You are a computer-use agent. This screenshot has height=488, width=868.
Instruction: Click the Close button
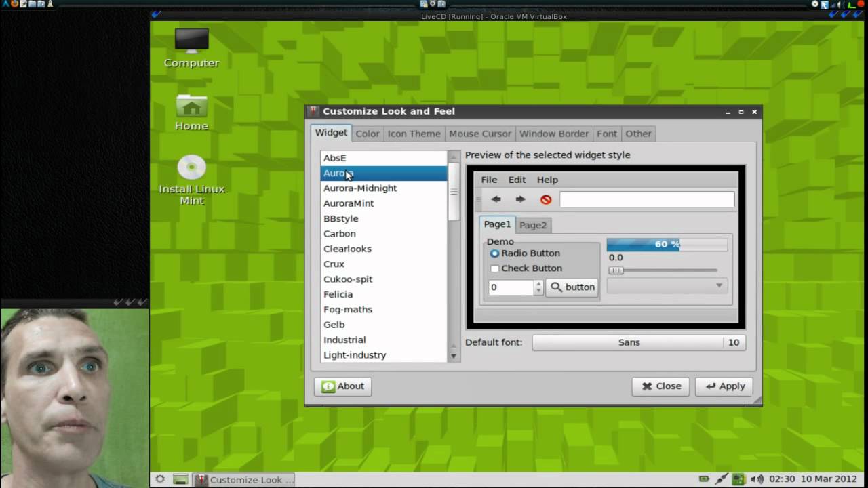coord(661,386)
